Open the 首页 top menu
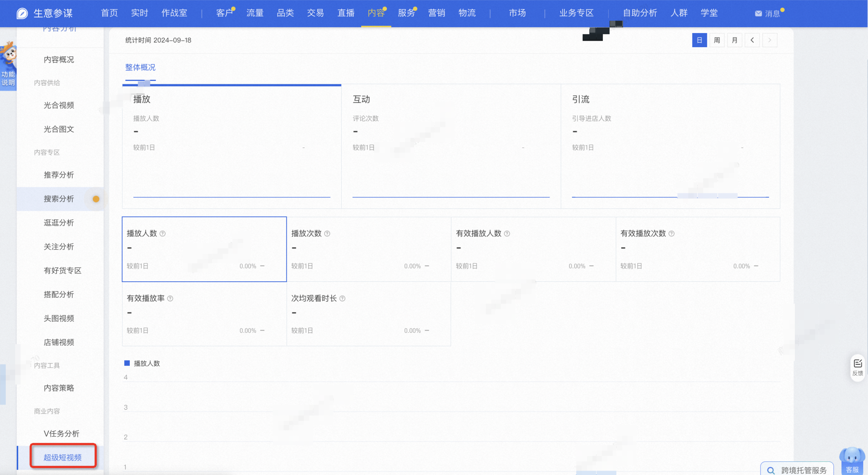The width and height of the screenshot is (868, 475). (x=110, y=13)
